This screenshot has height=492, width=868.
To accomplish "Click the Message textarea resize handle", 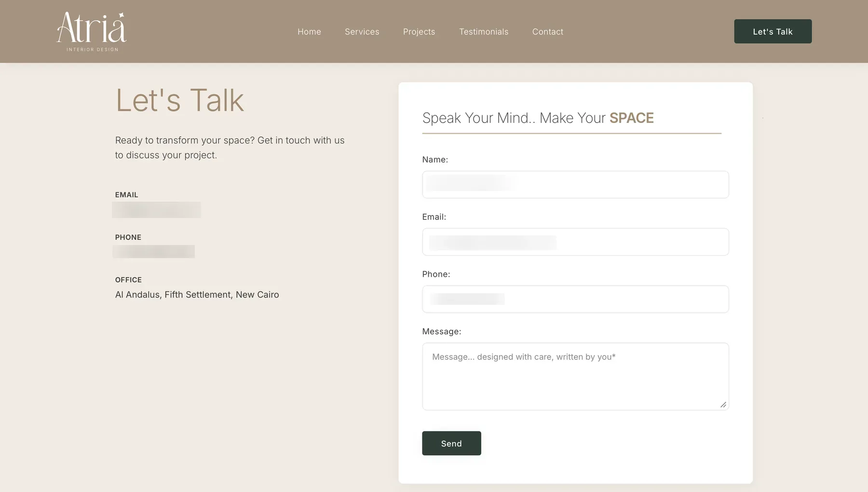I will coord(723,405).
